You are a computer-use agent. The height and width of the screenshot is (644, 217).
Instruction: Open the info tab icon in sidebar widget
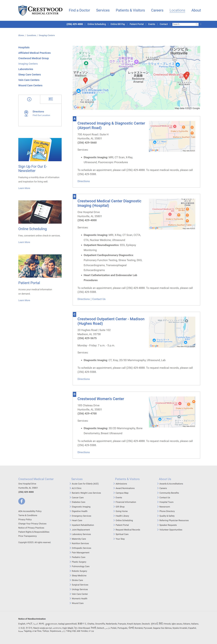click(29, 99)
